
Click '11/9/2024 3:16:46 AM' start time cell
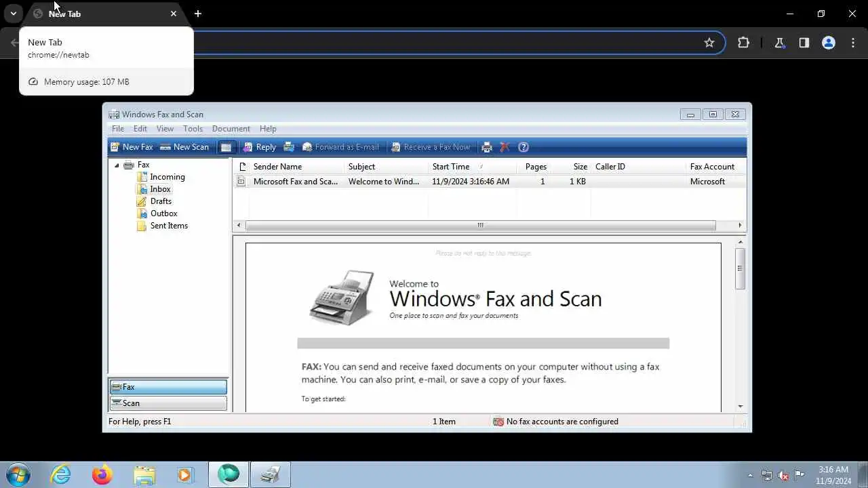tap(471, 182)
